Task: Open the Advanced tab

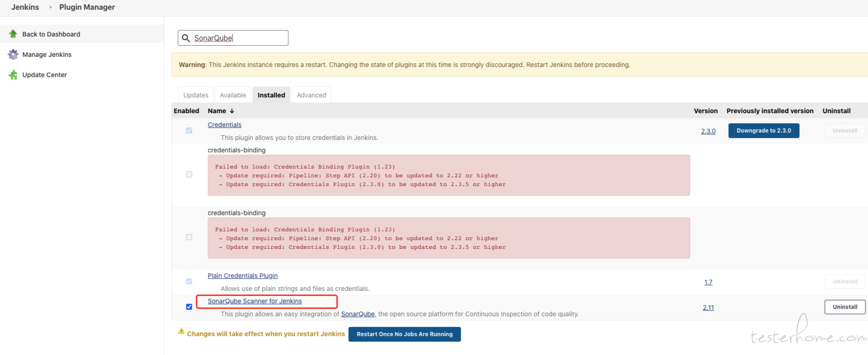Action: pos(311,95)
